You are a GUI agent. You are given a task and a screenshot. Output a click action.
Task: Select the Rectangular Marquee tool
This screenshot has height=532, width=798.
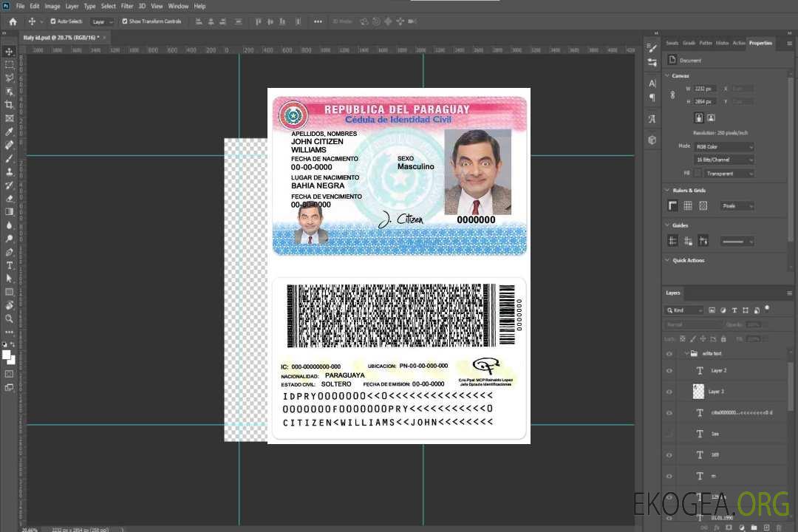point(10,64)
